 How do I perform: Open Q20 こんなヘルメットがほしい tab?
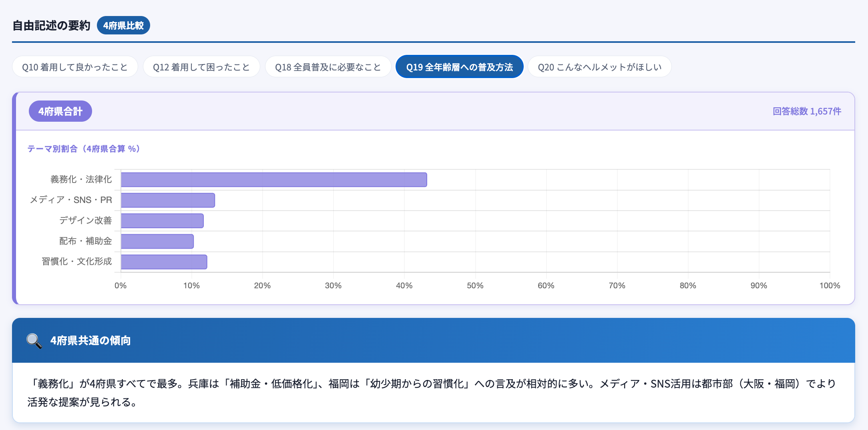[599, 67]
